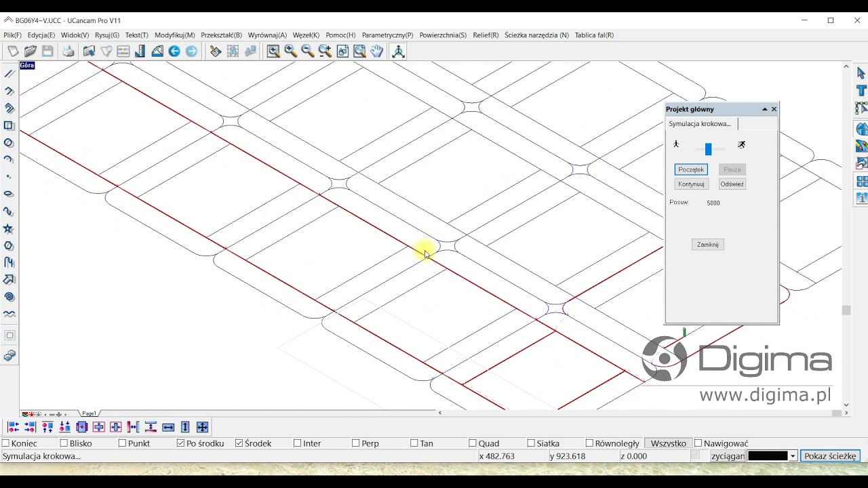Click the blue info icon on the right

861,199
